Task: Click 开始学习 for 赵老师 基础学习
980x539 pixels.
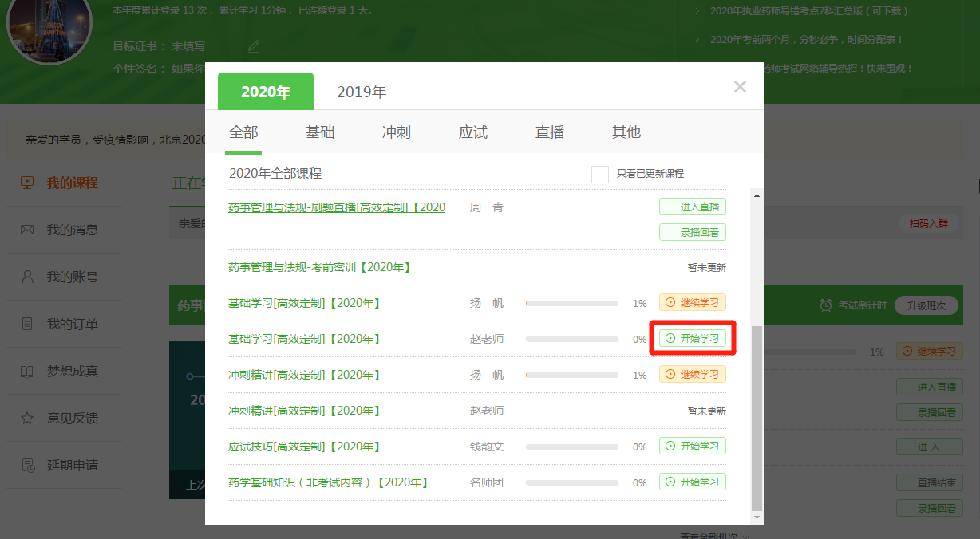Action: pos(692,339)
